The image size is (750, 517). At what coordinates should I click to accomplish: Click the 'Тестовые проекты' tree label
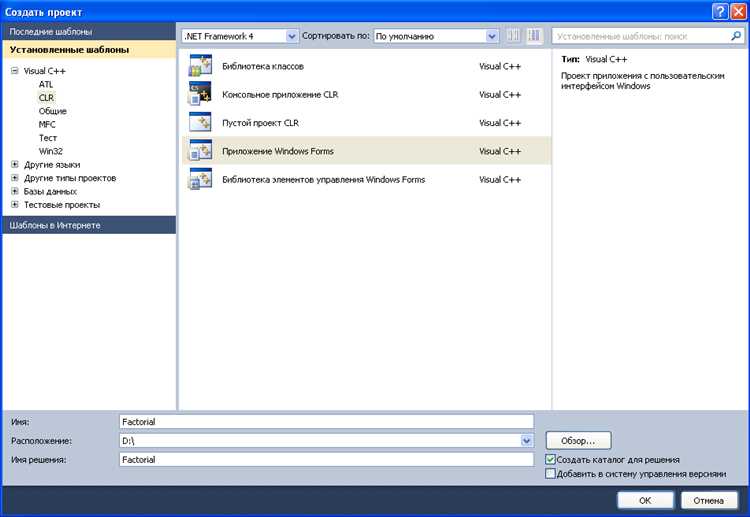pyautogui.click(x=62, y=204)
